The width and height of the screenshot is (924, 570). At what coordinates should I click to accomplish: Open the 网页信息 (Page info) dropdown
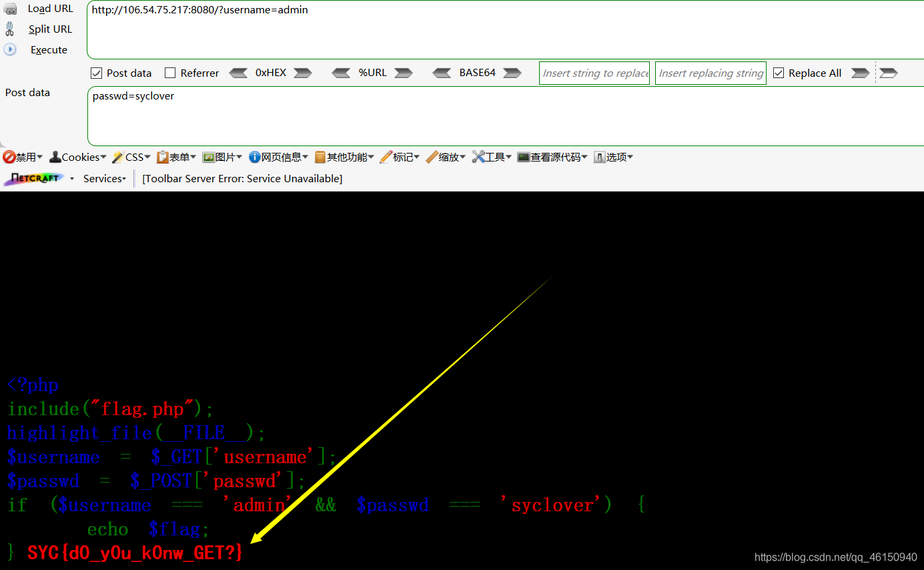[x=278, y=157]
